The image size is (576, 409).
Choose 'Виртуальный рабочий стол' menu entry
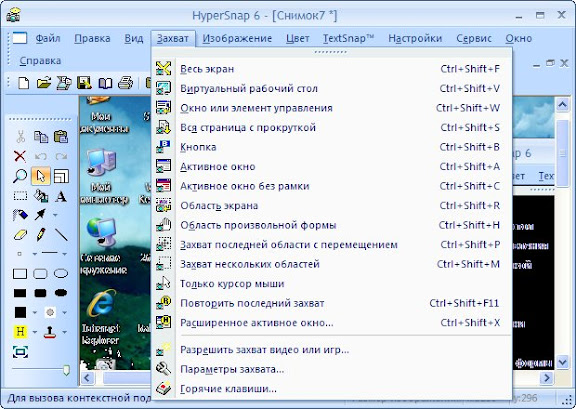[331, 88]
